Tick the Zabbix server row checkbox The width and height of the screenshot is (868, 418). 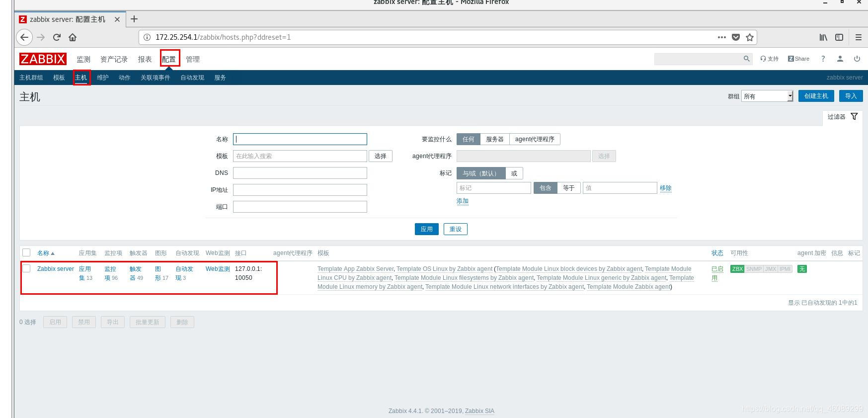tap(27, 268)
